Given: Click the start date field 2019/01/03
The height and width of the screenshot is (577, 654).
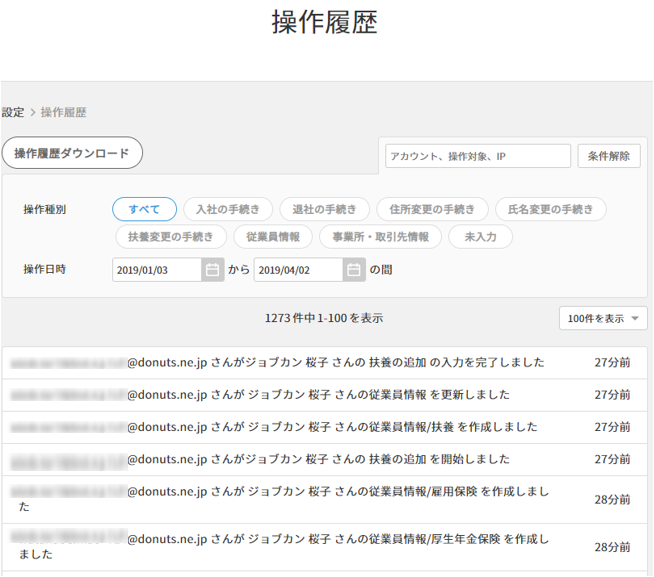Looking at the screenshot, I should click(x=156, y=269).
